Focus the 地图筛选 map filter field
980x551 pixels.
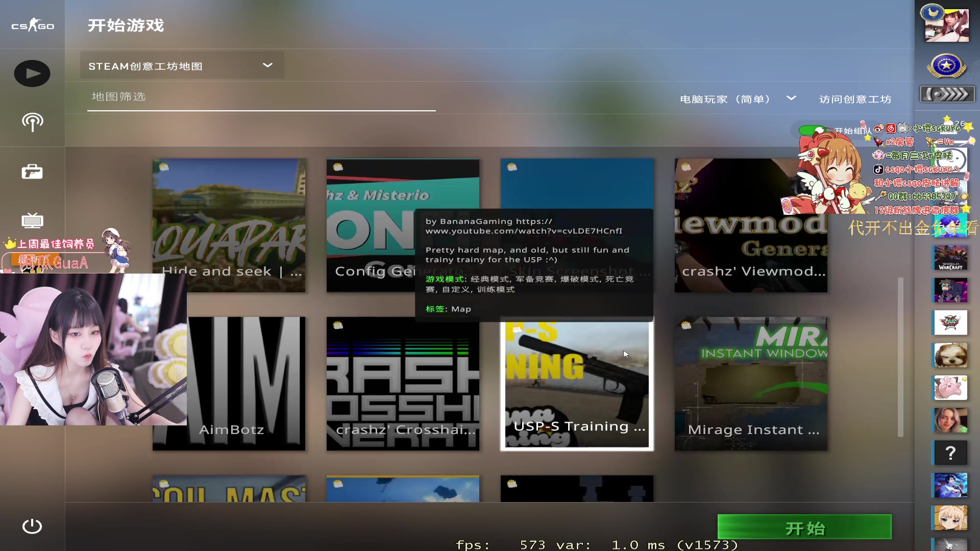[x=260, y=97]
